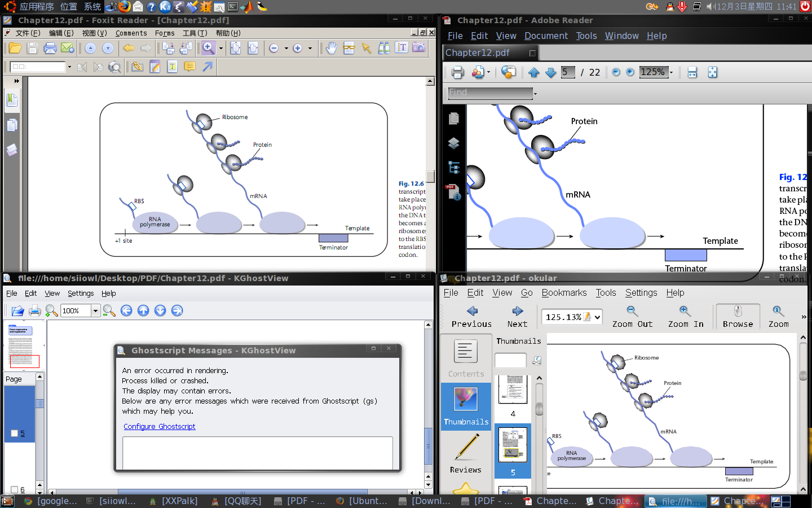The height and width of the screenshot is (508, 812).
Task: Expand Foxit navigation panel arrows
Action: pyautogui.click(x=16, y=81)
